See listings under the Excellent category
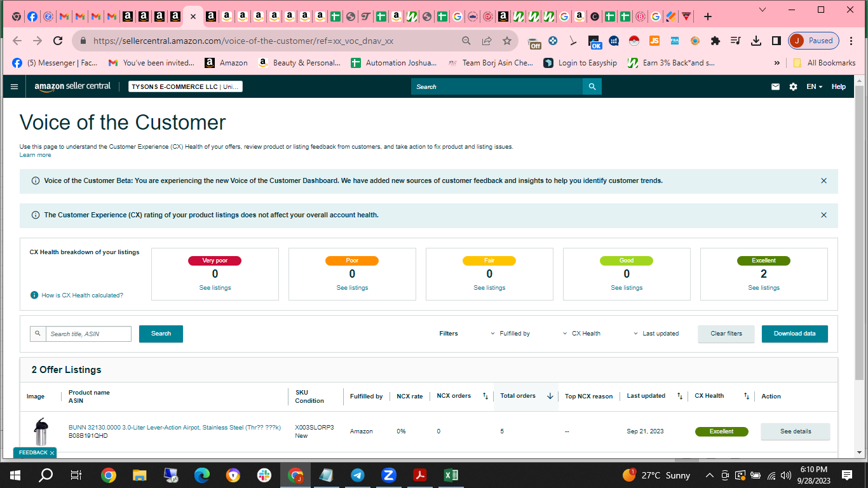Viewport: 868px width, 488px height. point(764,288)
